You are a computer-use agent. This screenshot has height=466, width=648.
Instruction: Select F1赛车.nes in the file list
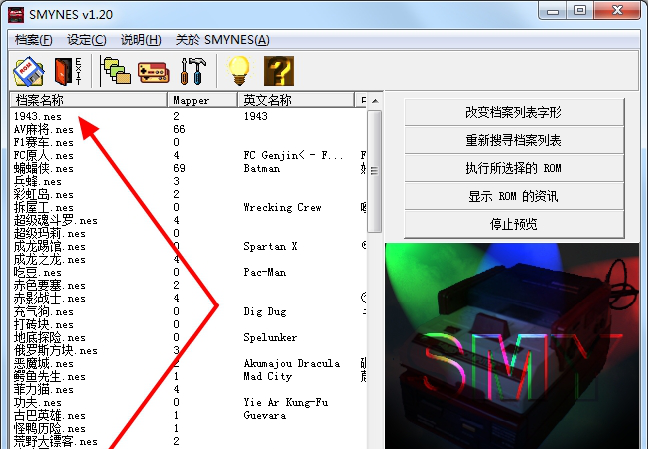tap(43, 143)
